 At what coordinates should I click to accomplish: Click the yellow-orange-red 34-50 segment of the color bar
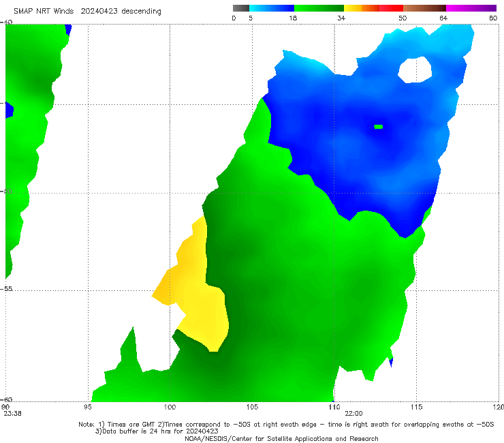[373, 8]
